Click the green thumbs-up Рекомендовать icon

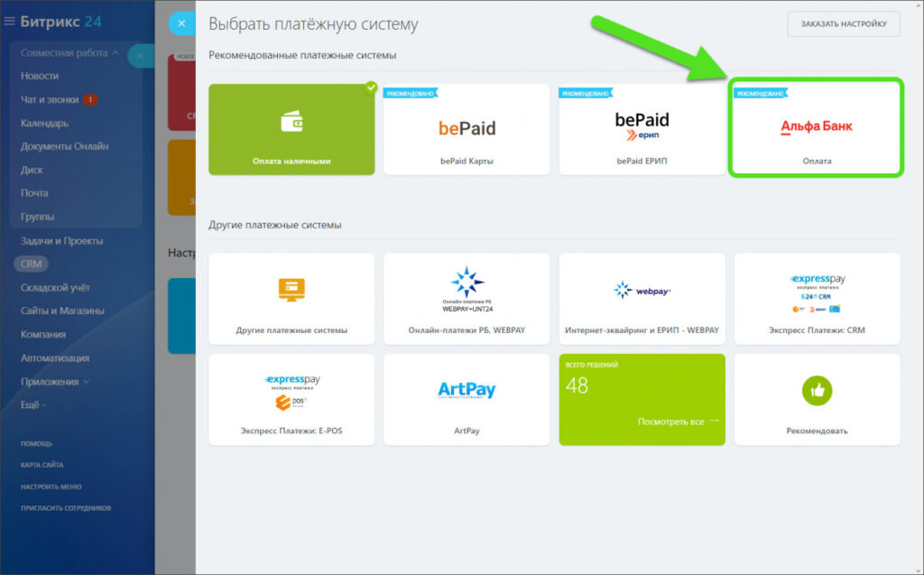click(x=817, y=390)
